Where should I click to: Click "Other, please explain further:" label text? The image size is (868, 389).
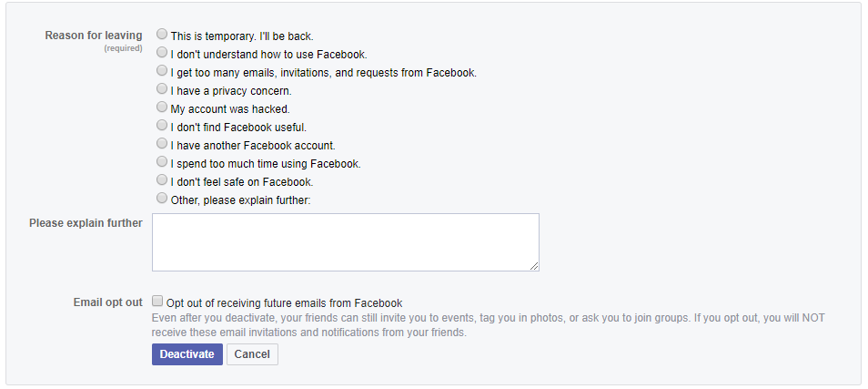coord(241,200)
